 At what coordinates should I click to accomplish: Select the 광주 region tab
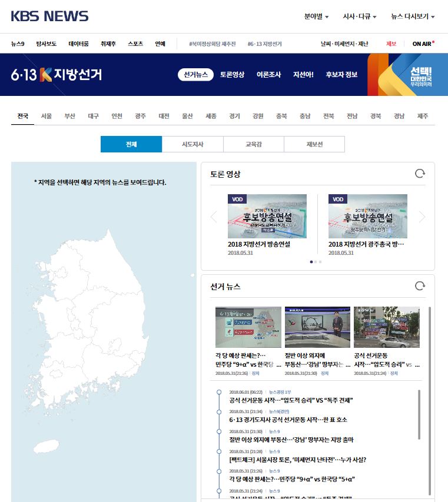tap(140, 116)
